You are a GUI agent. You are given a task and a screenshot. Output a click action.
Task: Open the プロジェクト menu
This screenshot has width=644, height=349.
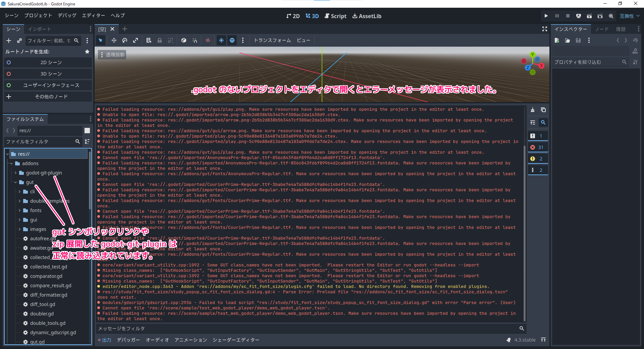(38, 15)
